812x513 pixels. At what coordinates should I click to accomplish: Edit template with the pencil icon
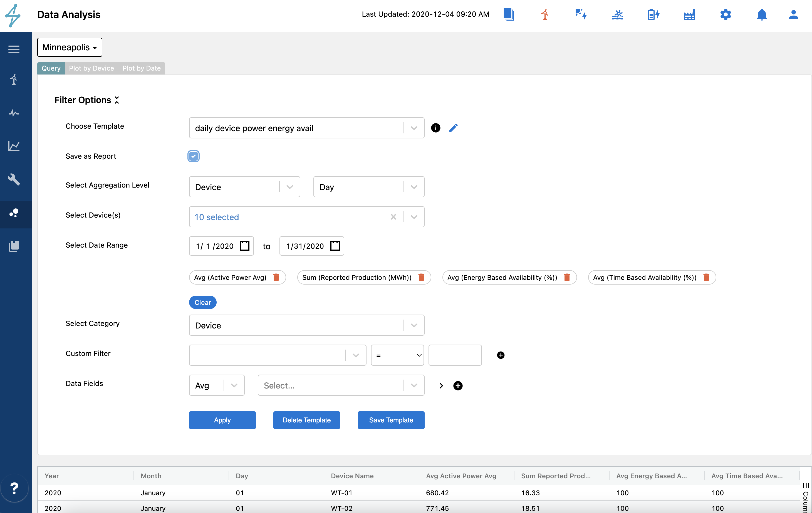[454, 128]
